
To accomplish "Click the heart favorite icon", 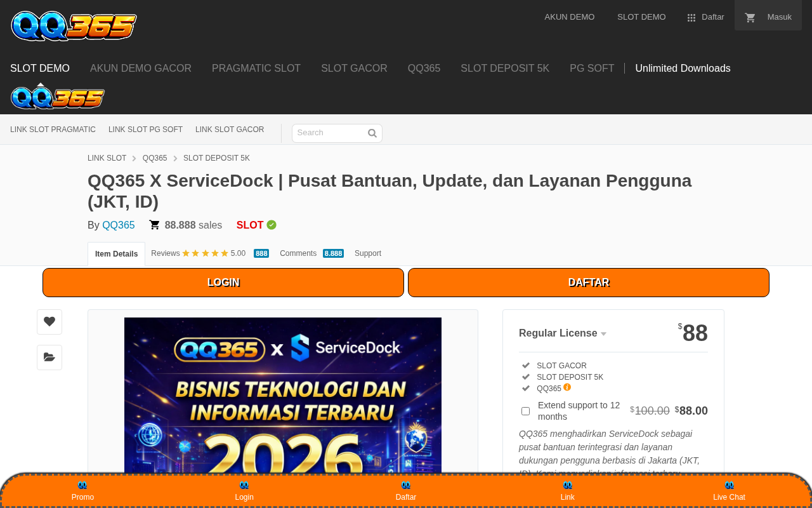I will (x=49, y=322).
